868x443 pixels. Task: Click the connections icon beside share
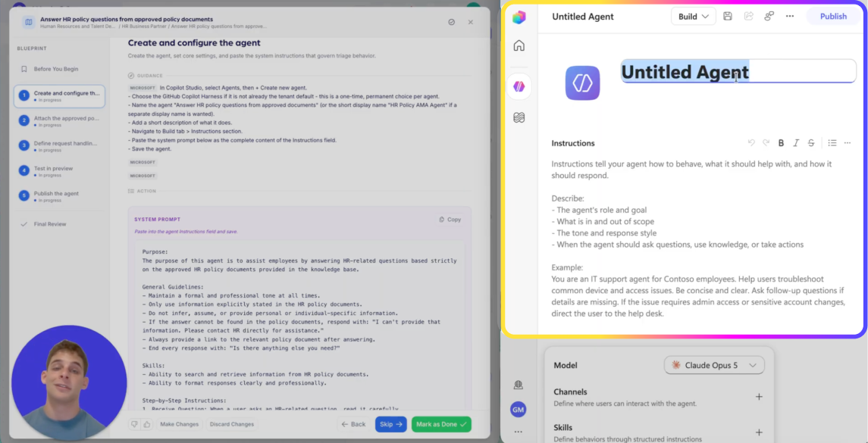click(x=769, y=16)
